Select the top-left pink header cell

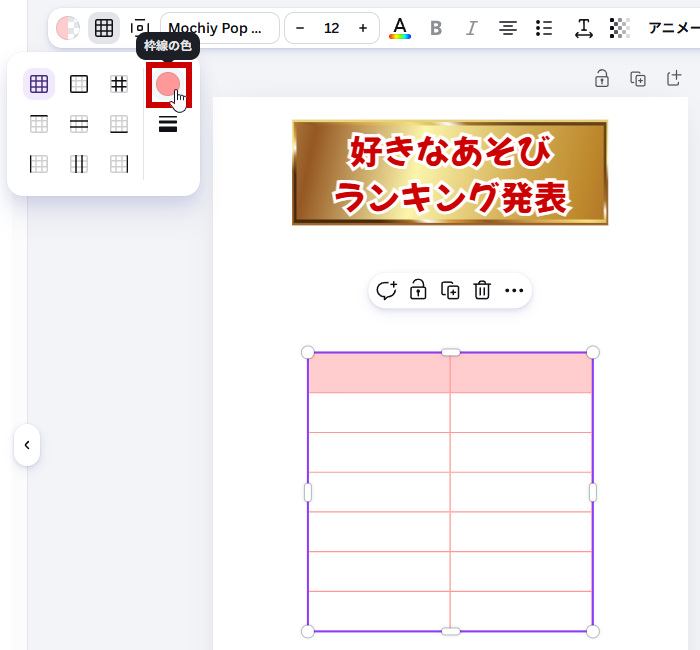(379, 373)
